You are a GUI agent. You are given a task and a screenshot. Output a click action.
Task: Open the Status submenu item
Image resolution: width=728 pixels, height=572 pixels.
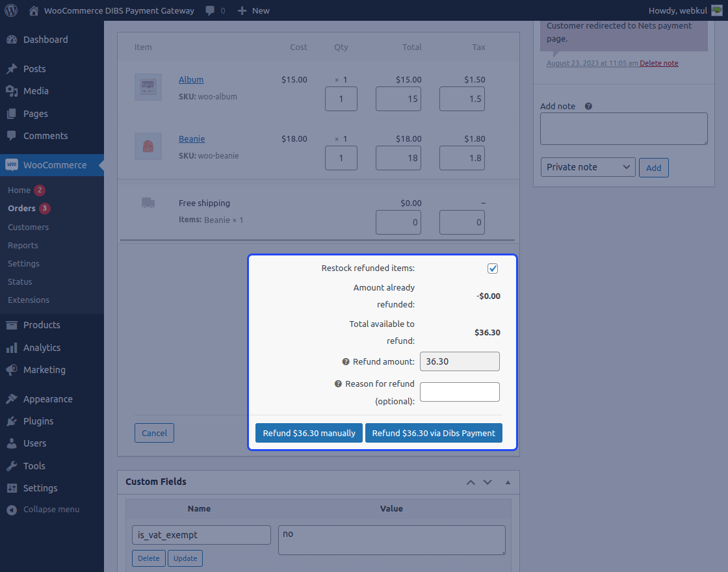pyautogui.click(x=20, y=282)
